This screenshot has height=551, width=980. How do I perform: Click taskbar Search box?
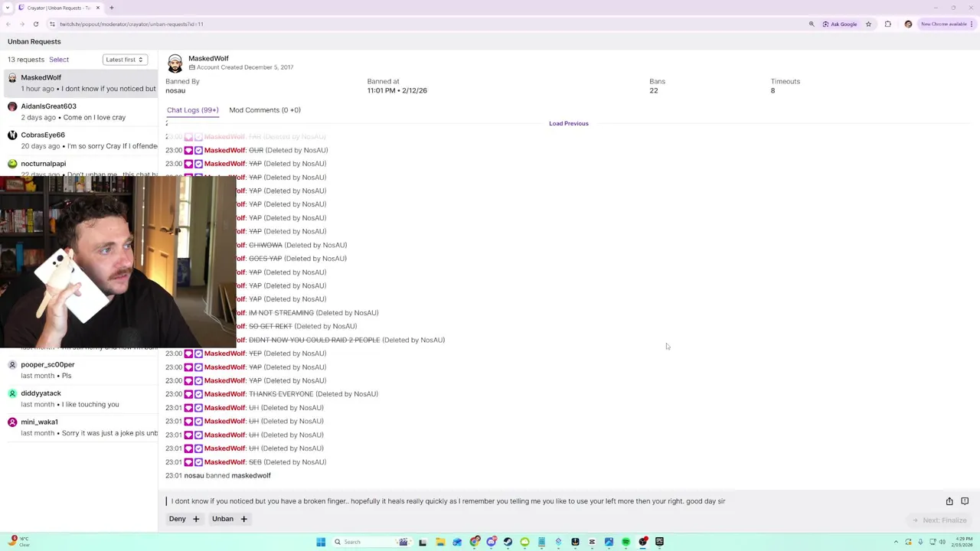click(371, 542)
